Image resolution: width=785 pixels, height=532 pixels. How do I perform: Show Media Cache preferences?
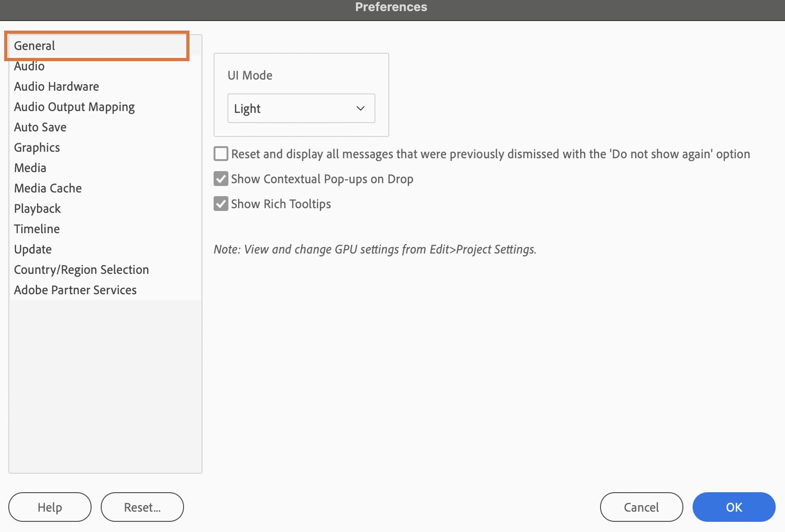48,189
